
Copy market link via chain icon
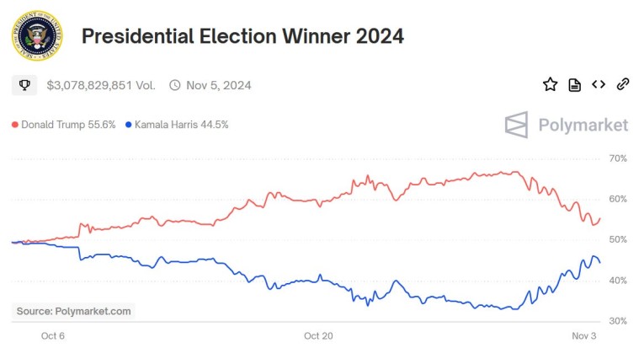point(623,84)
